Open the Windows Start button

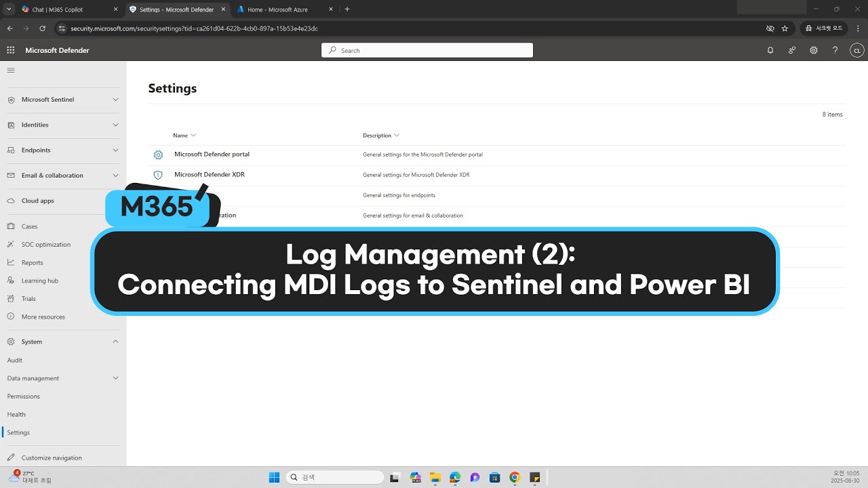[274, 477]
